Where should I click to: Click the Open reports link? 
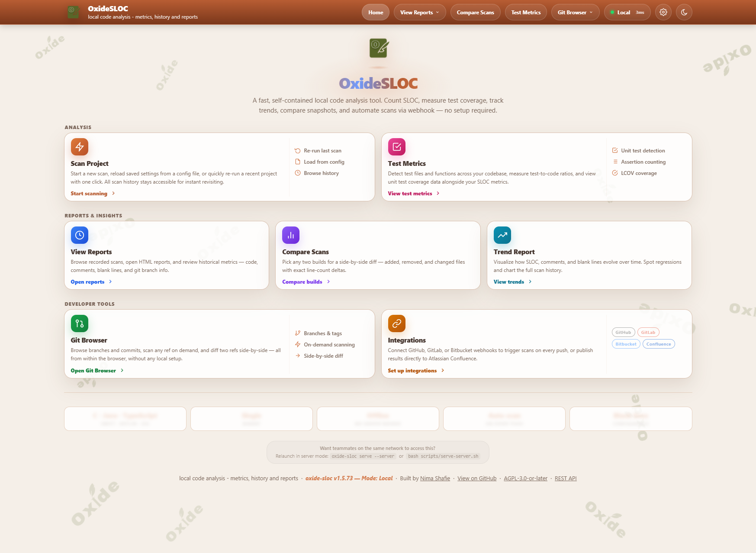click(87, 282)
